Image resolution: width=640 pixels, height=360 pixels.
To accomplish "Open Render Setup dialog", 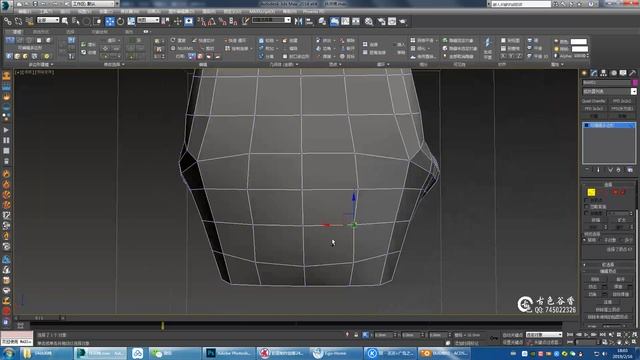I will tap(382, 21).
